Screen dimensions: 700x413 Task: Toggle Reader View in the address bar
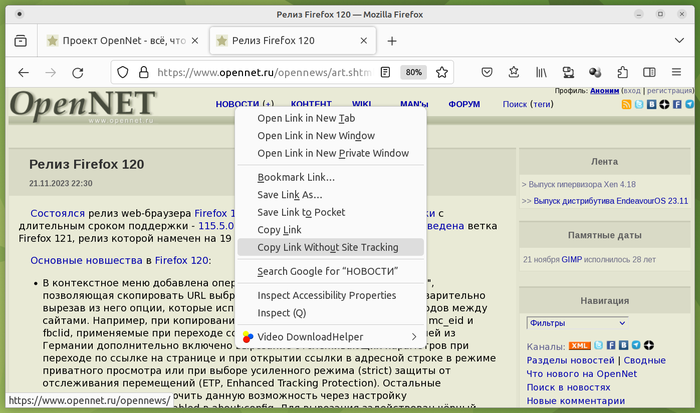pos(385,72)
